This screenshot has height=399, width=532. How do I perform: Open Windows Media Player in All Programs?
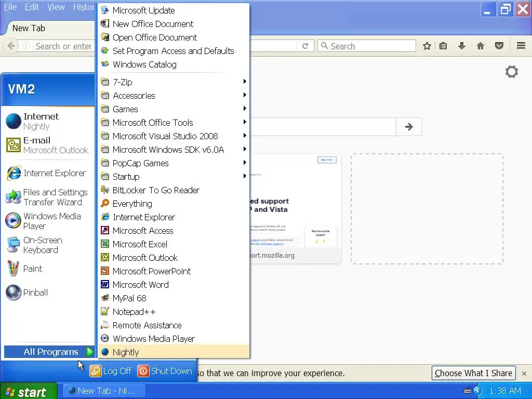click(174, 339)
